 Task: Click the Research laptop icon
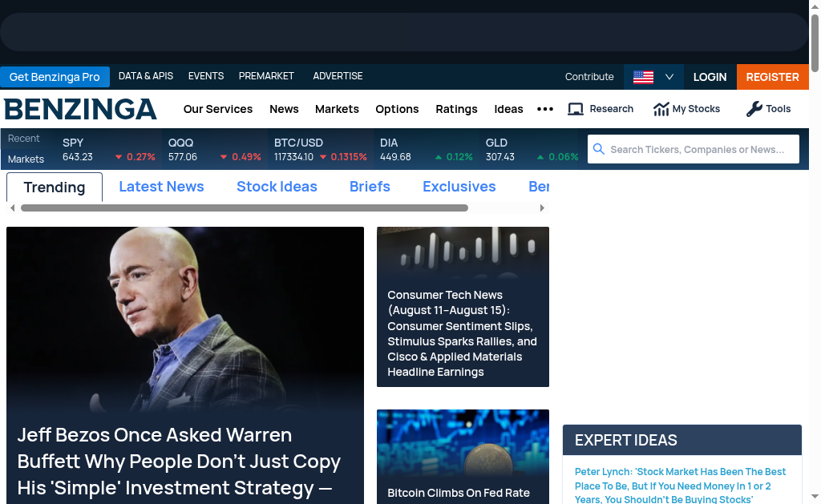(576, 109)
